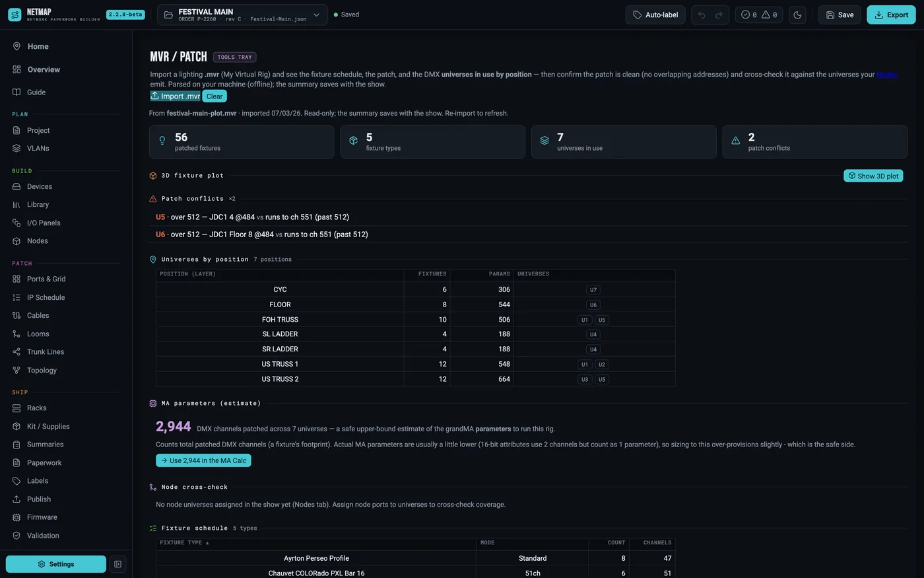Click the undo arrow icon
This screenshot has height=578, width=924.
pyautogui.click(x=702, y=15)
